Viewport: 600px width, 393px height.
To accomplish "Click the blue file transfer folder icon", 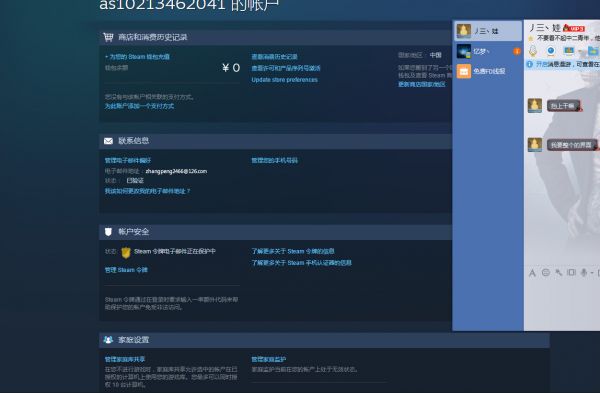I will pyautogui.click(x=593, y=51).
